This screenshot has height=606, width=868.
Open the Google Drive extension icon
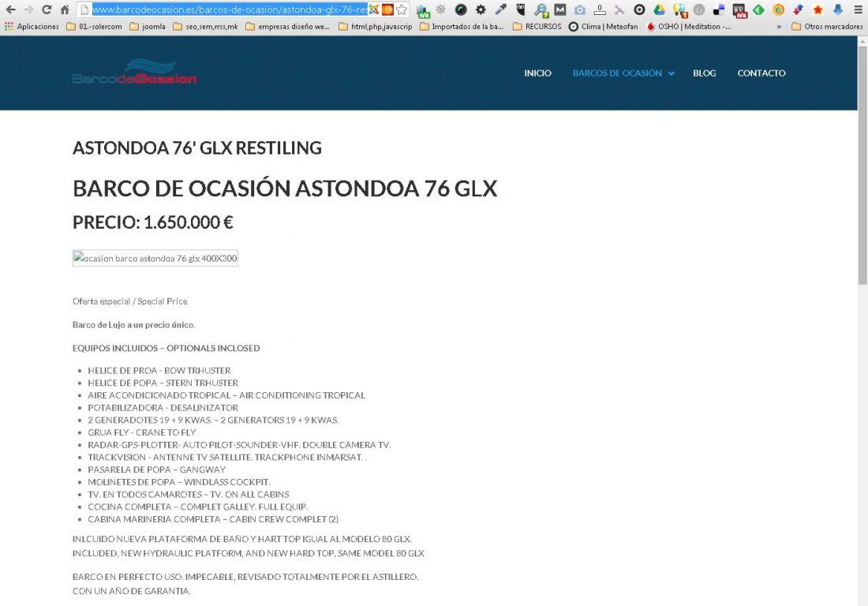(x=659, y=9)
